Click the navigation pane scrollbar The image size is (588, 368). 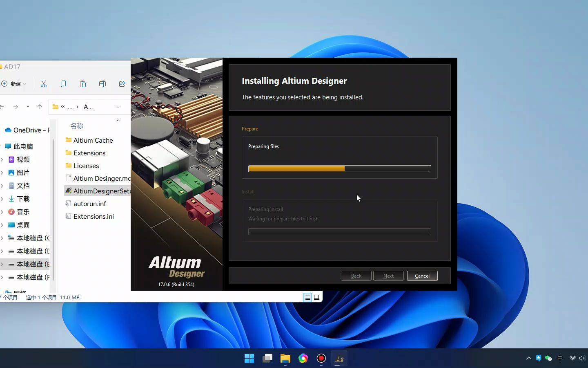(53, 211)
